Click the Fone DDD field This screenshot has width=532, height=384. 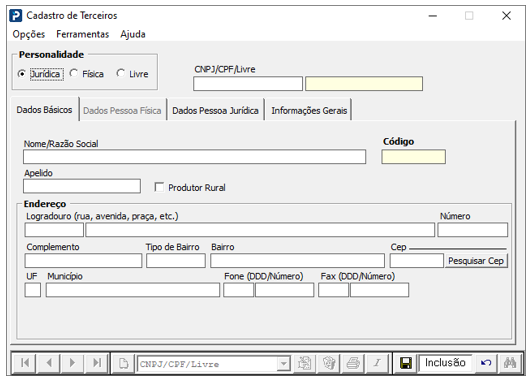point(239,290)
